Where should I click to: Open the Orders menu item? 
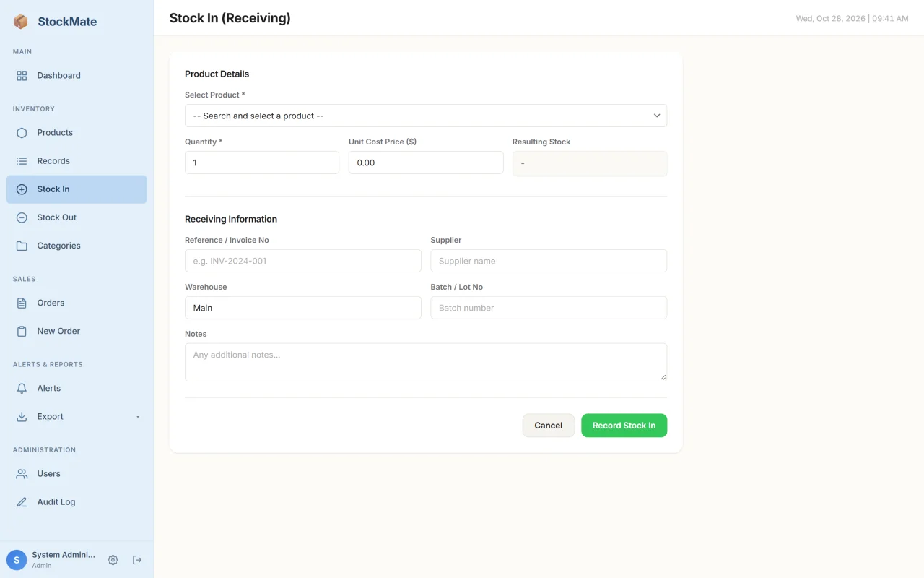[x=77, y=303]
